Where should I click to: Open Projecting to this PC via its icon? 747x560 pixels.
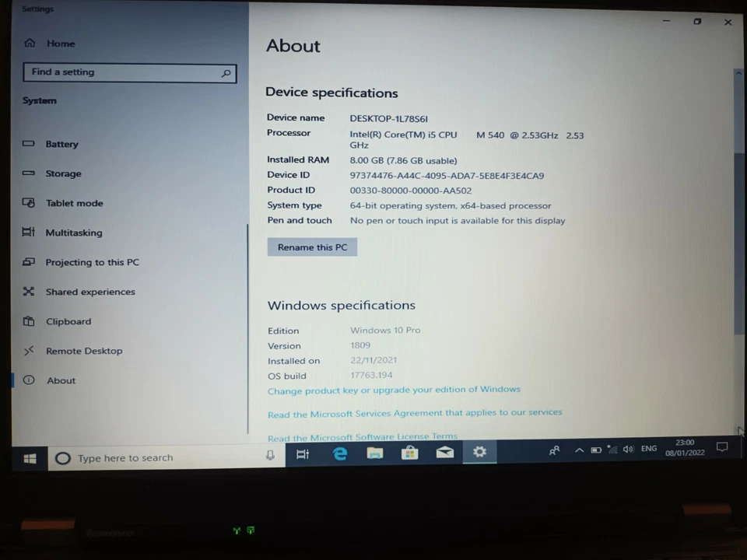tap(28, 261)
